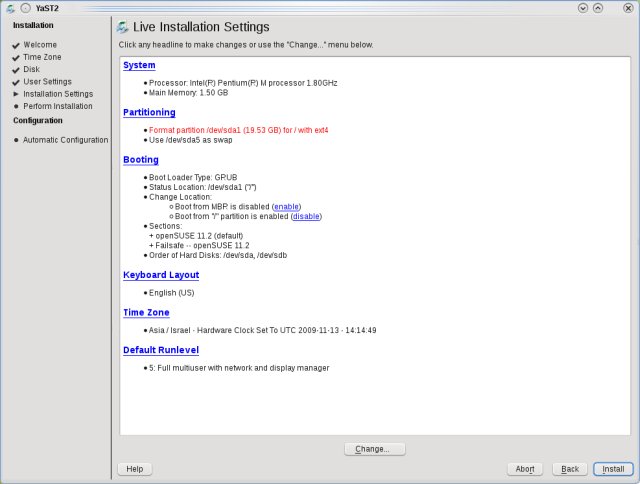Enable Boot from MBR link
This screenshot has width=640, height=484.
[287, 207]
